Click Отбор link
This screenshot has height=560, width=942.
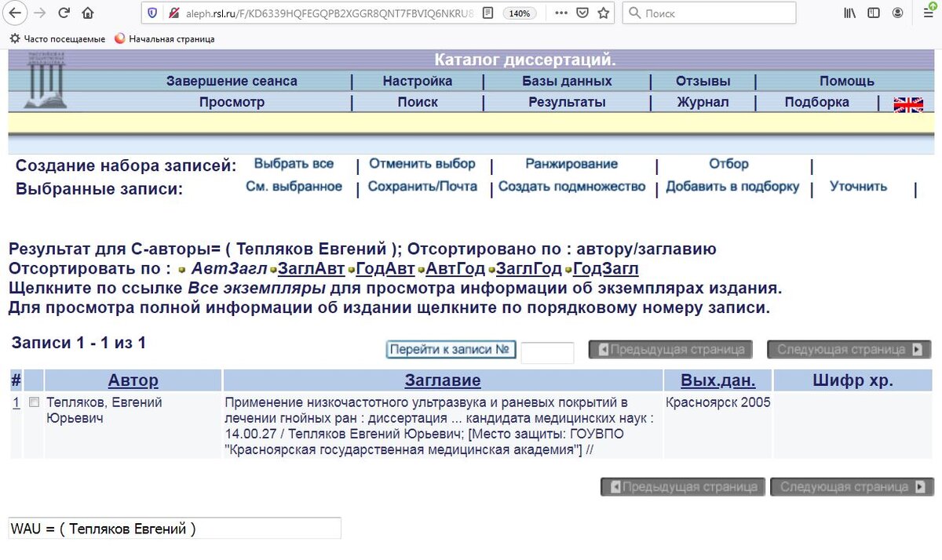[728, 164]
